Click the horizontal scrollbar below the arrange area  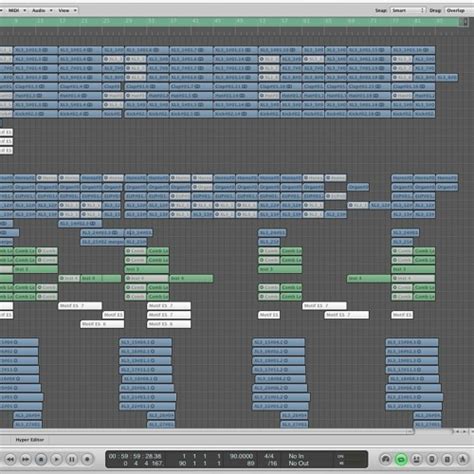(x=207, y=431)
